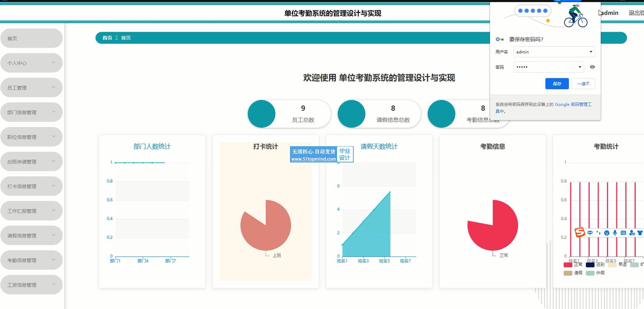Toggle 正常 series in 考勤统计 legend
644x309 pixels.
click(x=568, y=265)
